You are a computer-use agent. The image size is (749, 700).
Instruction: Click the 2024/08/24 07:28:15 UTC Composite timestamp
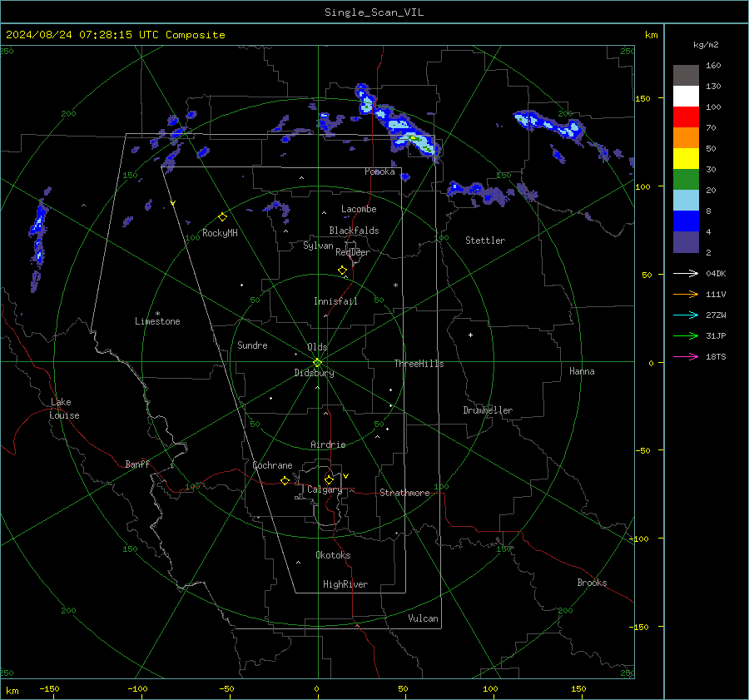(x=116, y=35)
